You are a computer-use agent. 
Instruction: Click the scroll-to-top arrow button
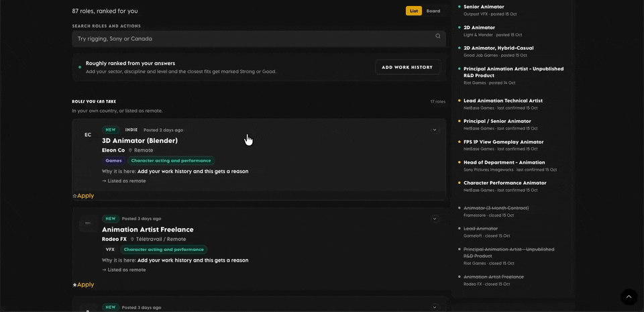click(629, 297)
